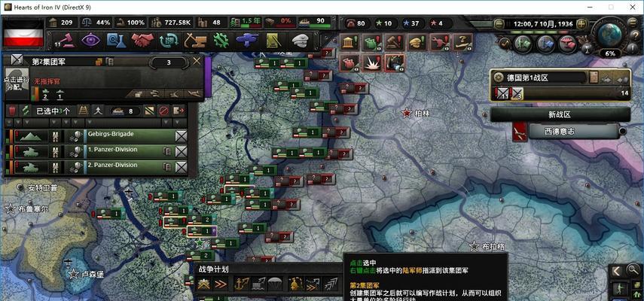Select the 1. Panzer-Division row
Viewport: 644px width, 301px height.
coord(96,152)
